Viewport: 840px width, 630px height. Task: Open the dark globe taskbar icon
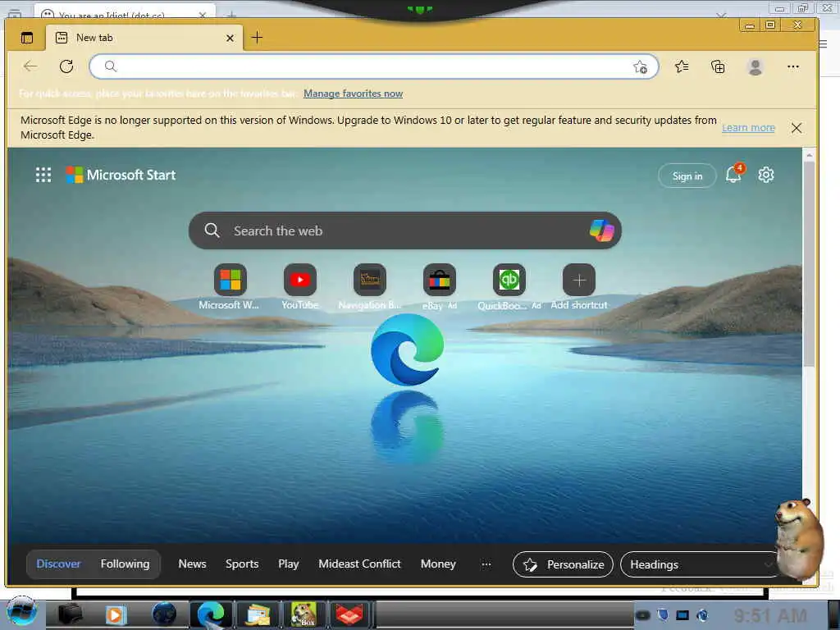pyautogui.click(x=164, y=614)
